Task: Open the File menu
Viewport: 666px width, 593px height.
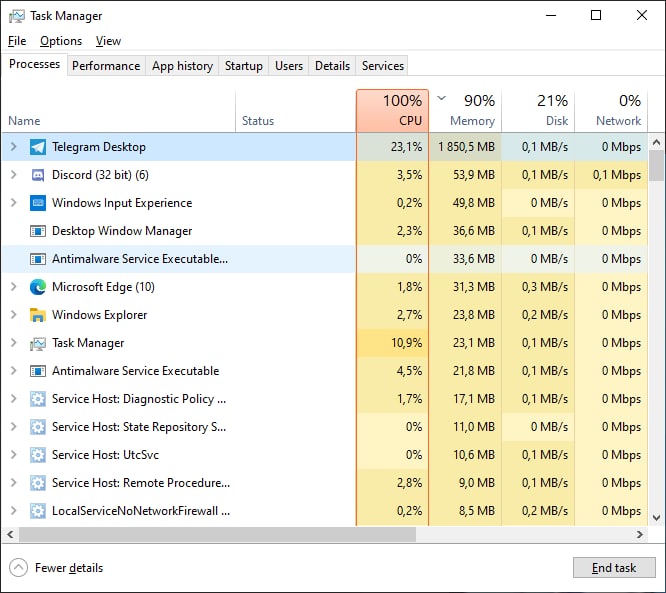Action: pyautogui.click(x=17, y=41)
